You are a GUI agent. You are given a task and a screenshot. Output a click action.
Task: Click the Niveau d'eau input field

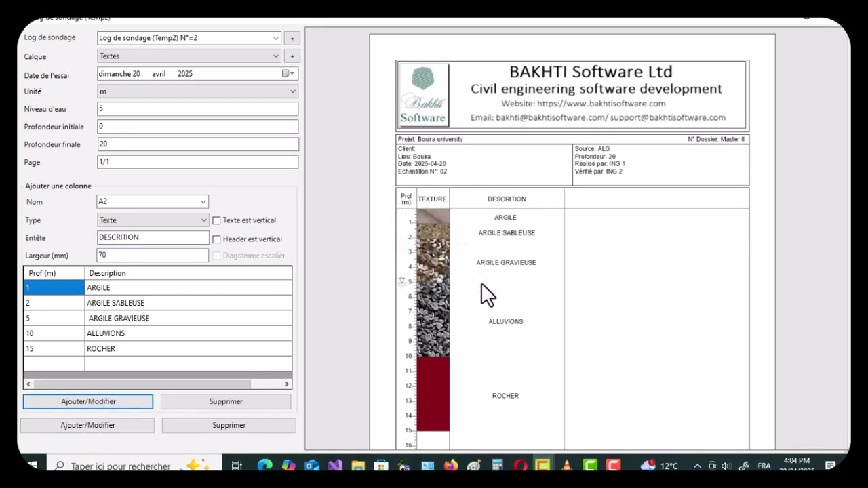click(x=197, y=109)
